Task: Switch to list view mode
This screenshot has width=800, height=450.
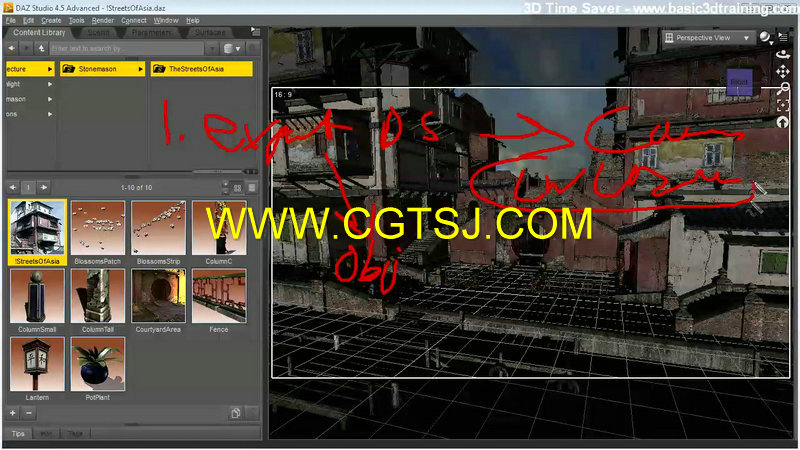Action: pos(252,188)
